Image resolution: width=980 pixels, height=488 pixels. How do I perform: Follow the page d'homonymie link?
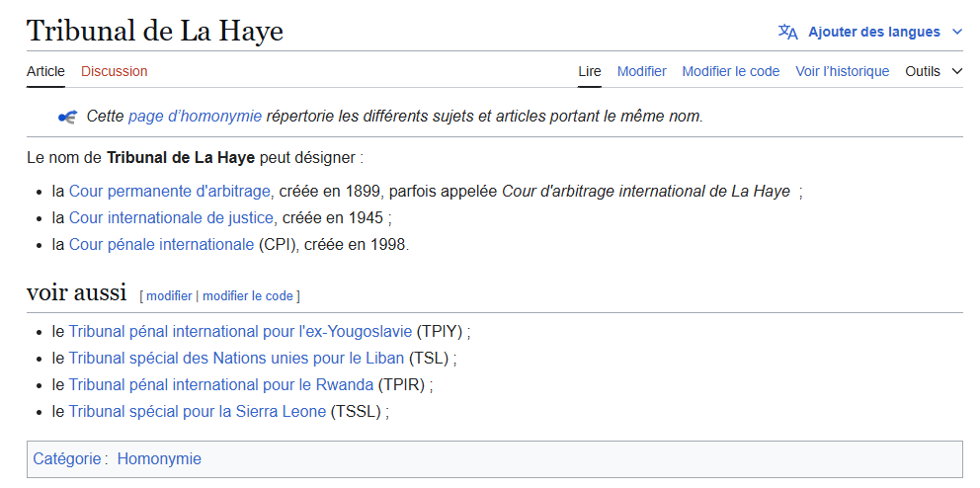click(195, 117)
